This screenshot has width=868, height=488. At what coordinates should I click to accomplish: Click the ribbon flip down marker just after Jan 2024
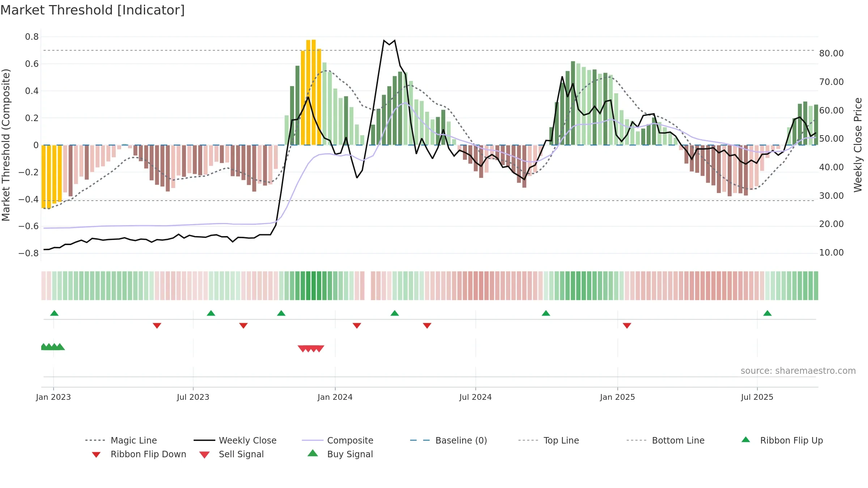pyautogui.click(x=357, y=326)
